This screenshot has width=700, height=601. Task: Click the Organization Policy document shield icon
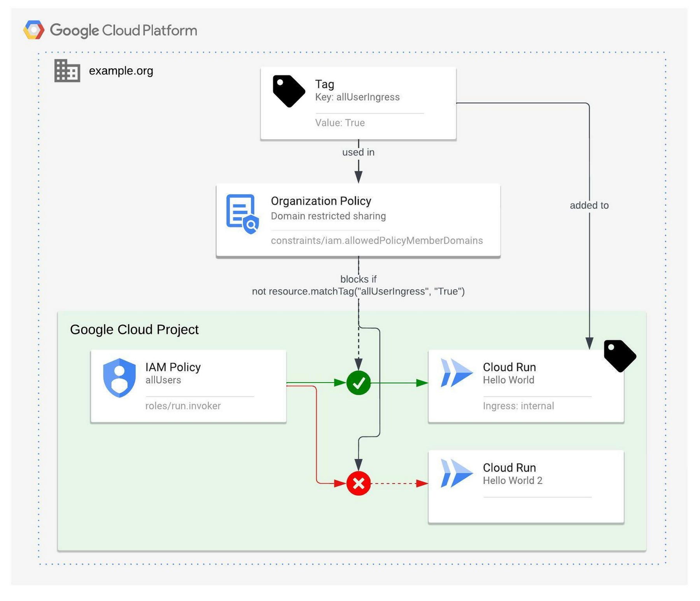(x=243, y=214)
